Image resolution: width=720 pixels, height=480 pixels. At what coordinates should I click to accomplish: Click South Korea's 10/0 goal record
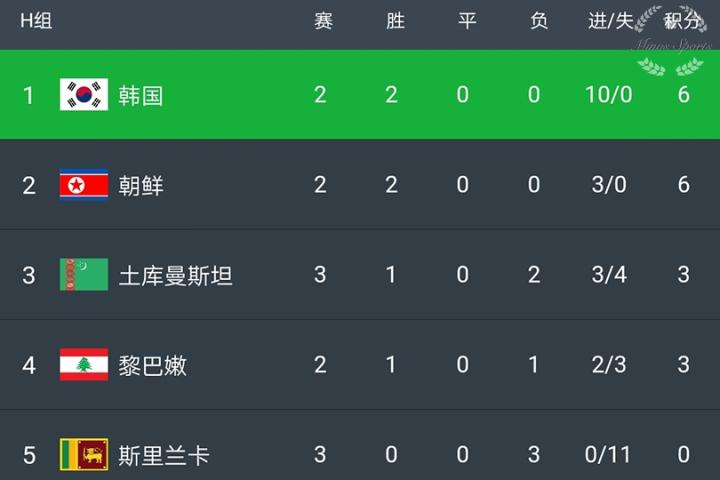(x=609, y=95)
